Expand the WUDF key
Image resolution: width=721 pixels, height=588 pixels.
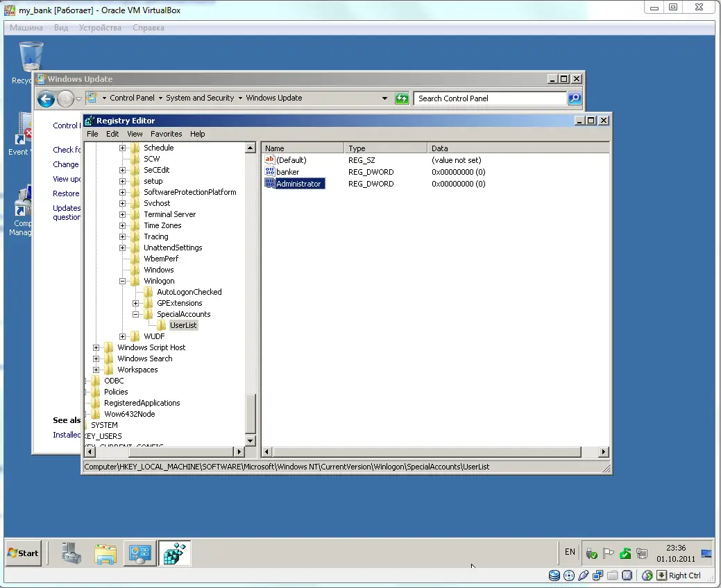click(x=122, y=337)
